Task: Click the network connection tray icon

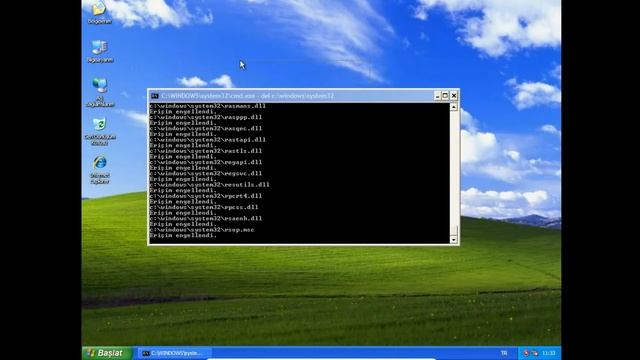Action: click(x=534, y=353)
